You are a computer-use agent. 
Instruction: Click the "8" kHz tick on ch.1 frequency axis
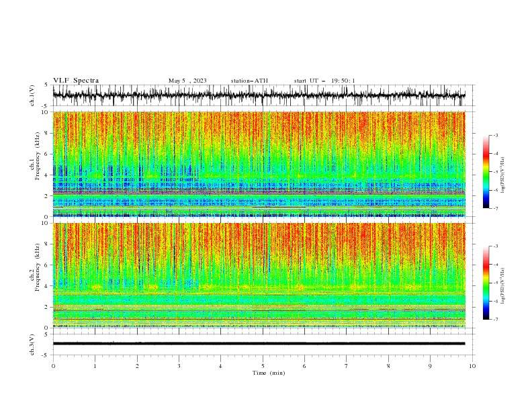click(47, 133)
